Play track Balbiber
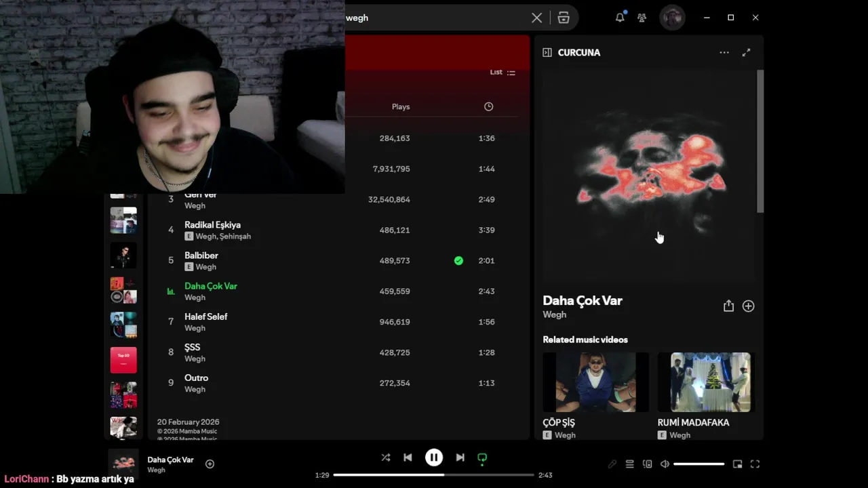This screenshot has height=488, width=868. (201, 256)
